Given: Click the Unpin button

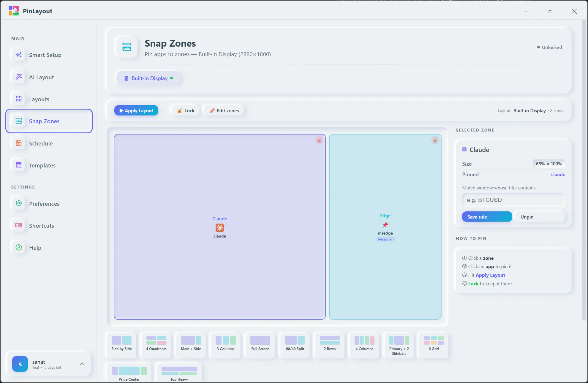Looking at the screenshot, I should point(540,217).
